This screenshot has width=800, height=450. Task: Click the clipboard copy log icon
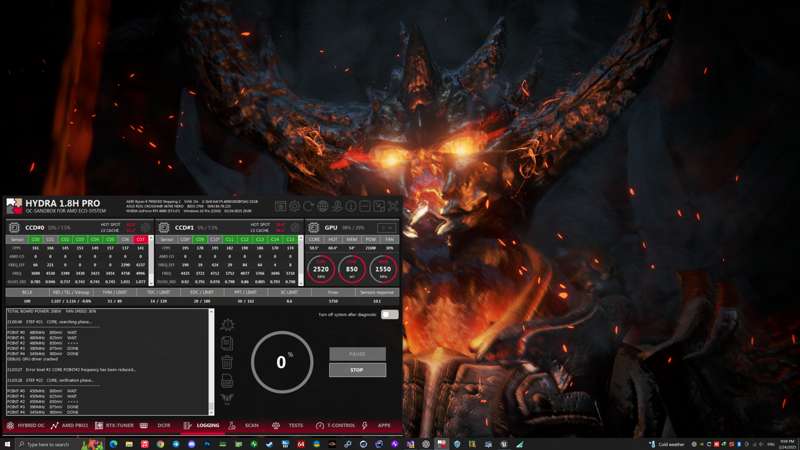pyautogui.click(x=227, y=343)
